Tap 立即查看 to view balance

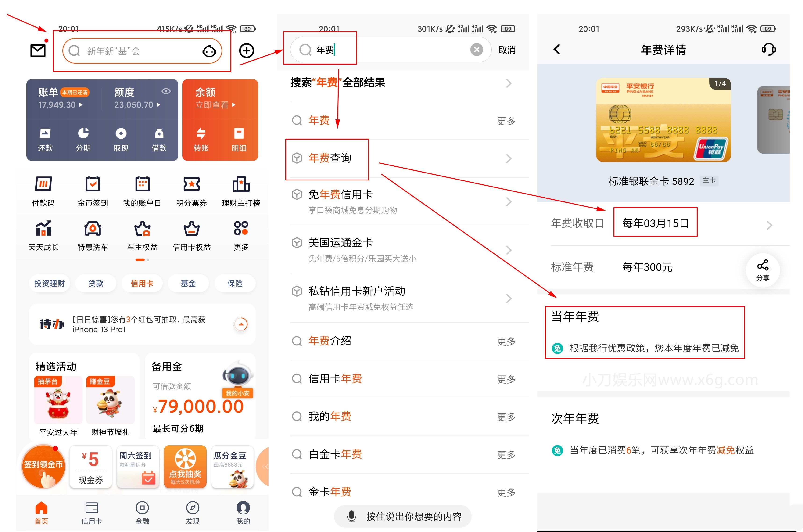[x=212, y=105]
